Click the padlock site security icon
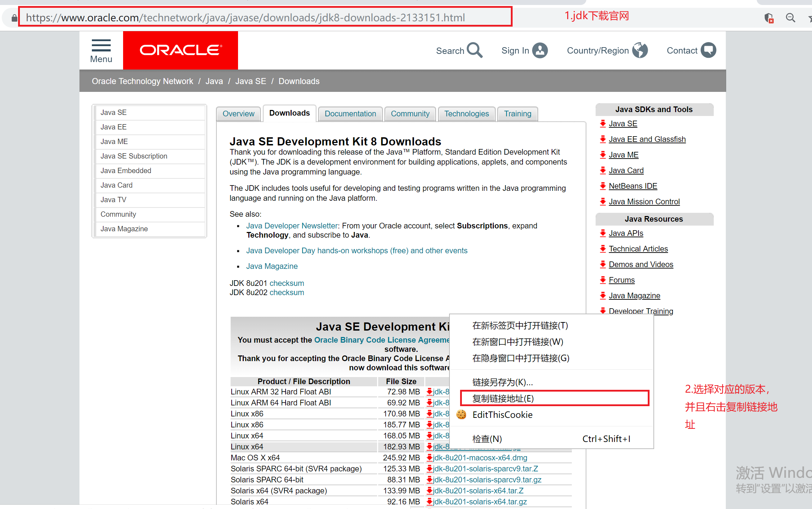Screen dimensions: 812x509 [x=14, y=18]
